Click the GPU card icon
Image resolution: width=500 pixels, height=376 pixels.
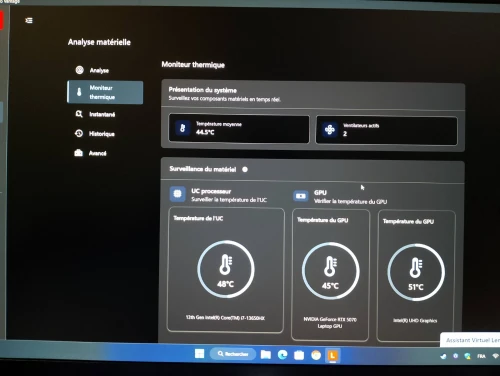[301, 196]
